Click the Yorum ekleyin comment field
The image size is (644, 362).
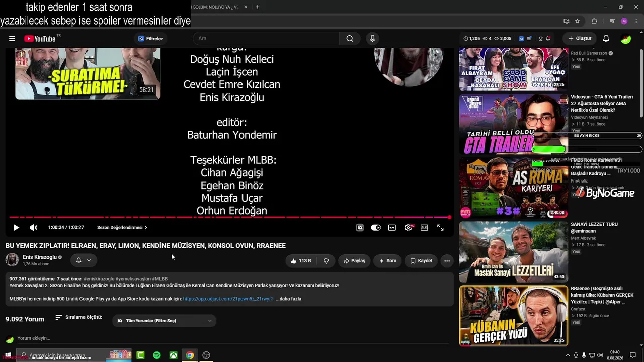pos(232,338)
